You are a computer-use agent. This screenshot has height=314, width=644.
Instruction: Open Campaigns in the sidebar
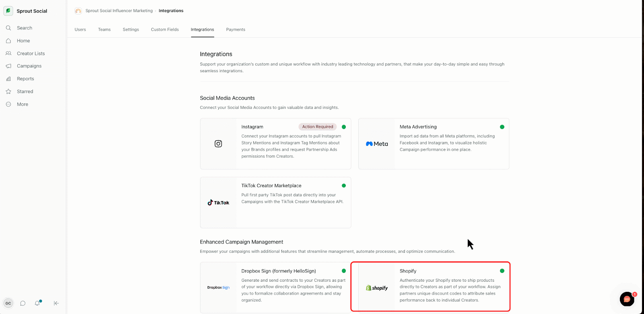[x=29, y=66]
